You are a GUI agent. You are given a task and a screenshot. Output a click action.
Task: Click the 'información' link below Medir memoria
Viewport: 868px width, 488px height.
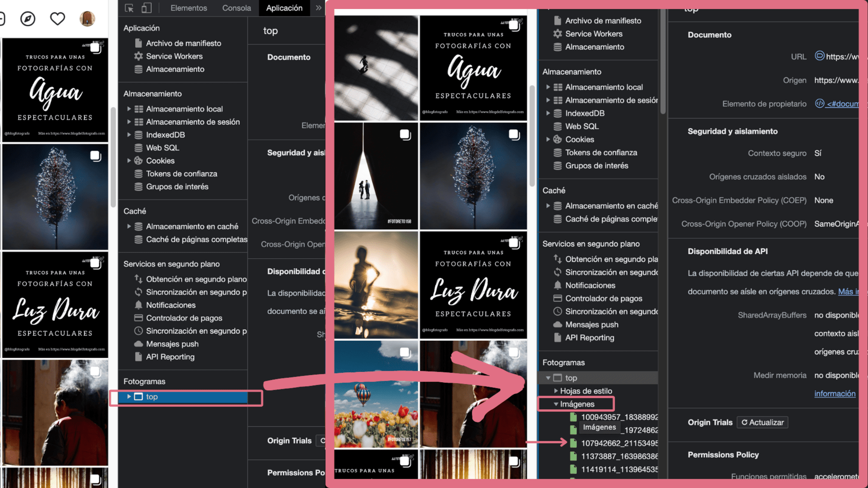click(x=835, y=394)
